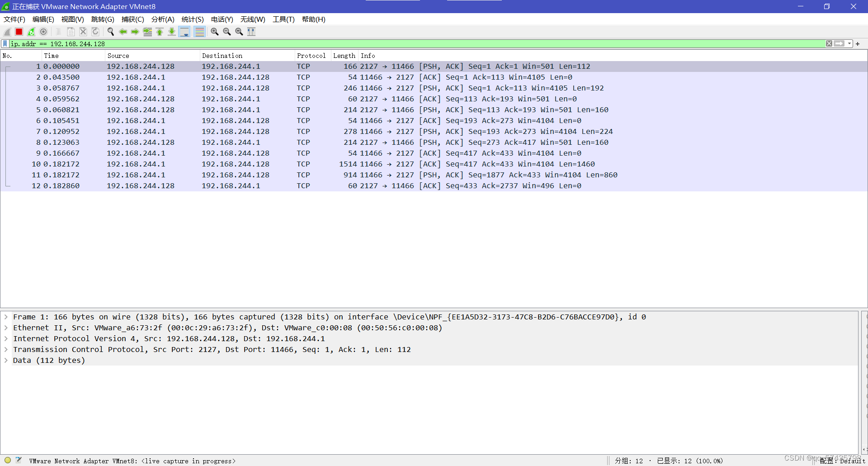
Task: Open the recent filters dropdown
Action: point(849,44)
